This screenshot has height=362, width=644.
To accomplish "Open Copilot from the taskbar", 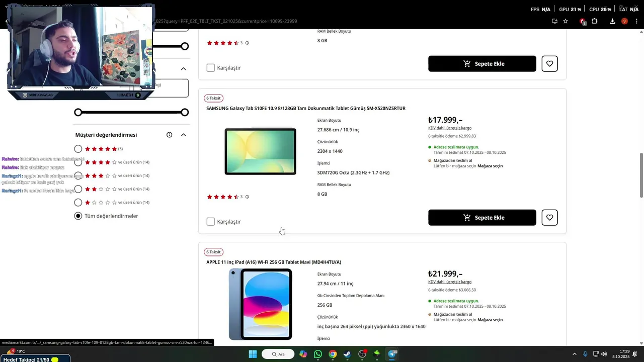I will pos(303,354).
